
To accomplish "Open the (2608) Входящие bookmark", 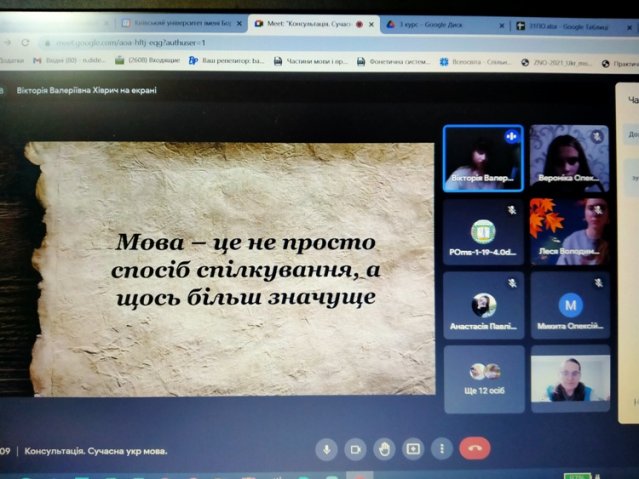I will pyautogui.click(x=148, y=60).
